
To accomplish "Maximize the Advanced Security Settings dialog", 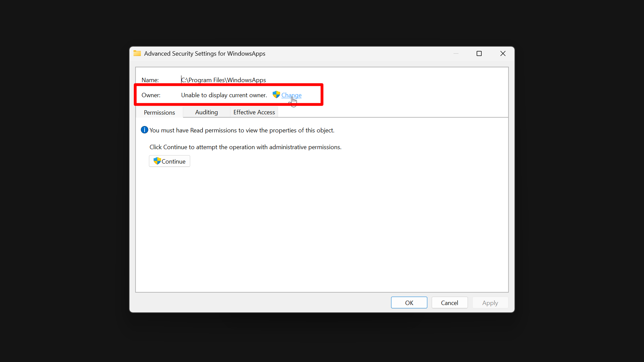I will [x=479, y=53].
